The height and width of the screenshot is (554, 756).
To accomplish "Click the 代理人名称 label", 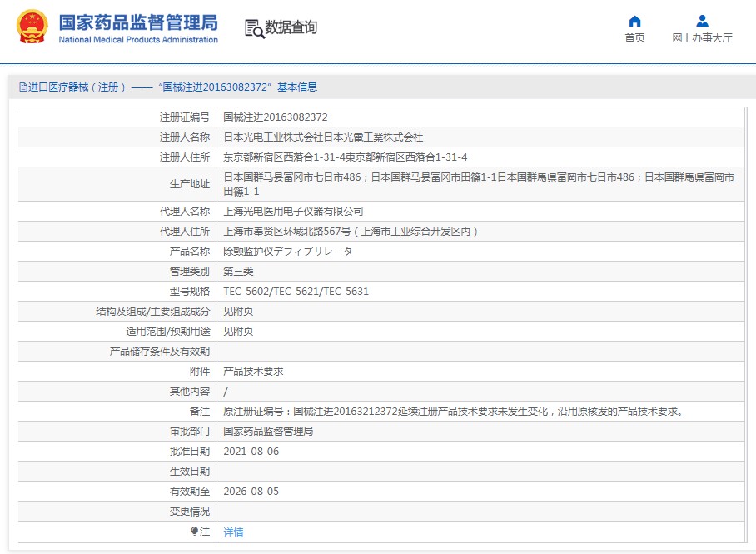I will click(x=185, y=212).
